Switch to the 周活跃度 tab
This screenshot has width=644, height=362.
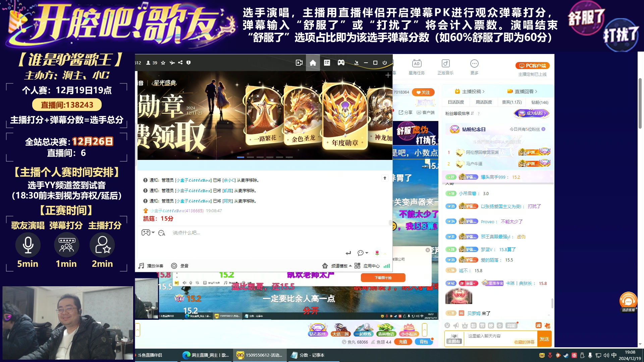484,102
